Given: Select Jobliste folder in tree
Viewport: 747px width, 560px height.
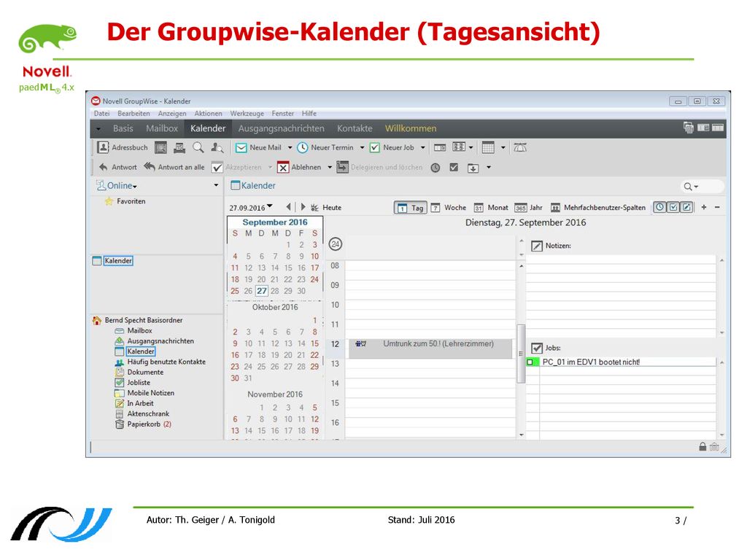Looking at the screenshot, I should point(133,382).
